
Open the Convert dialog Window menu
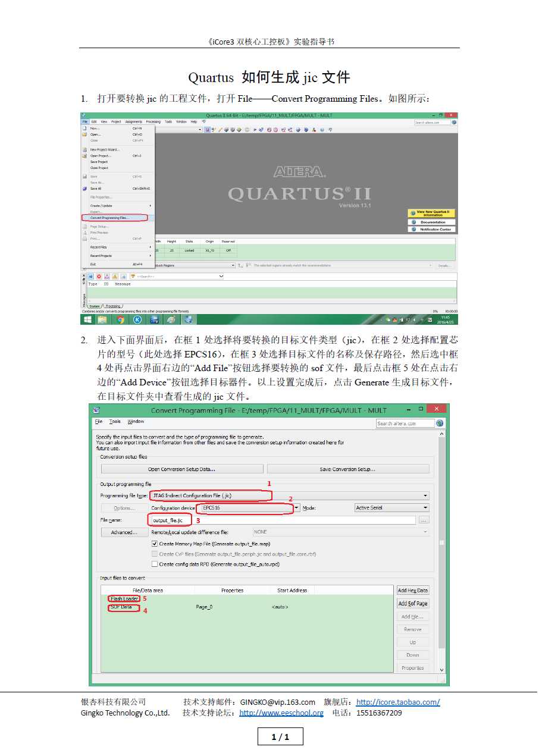(136, 421)
